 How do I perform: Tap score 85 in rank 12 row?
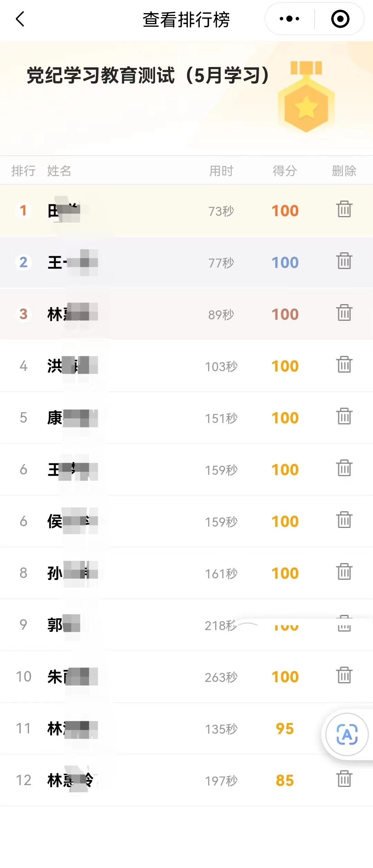click(285, 780)
